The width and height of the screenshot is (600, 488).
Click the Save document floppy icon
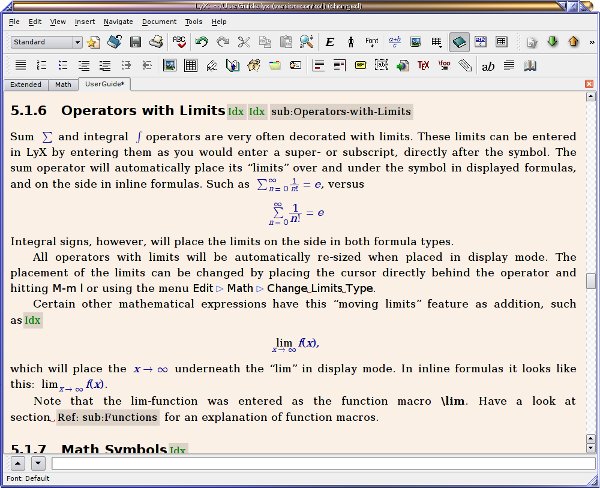point(136,42)
